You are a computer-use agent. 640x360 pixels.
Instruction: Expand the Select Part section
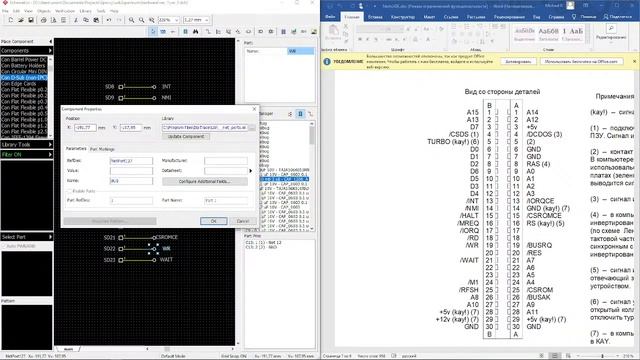click(x=27, y=237)
